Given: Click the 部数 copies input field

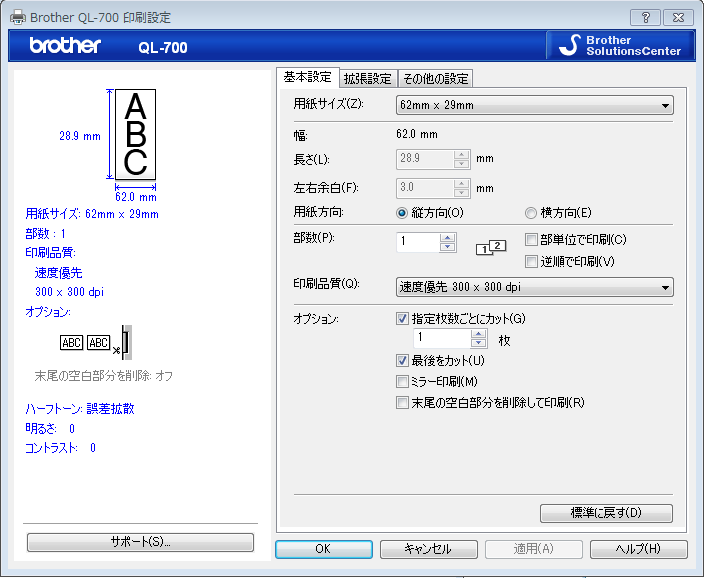Looking at the screenshot, I should tap(418, 242).
